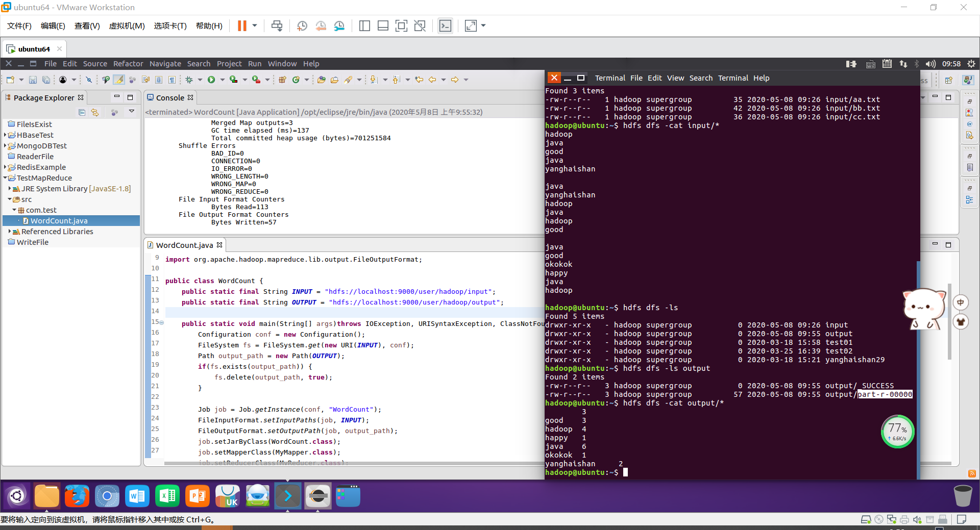Run the program with green Run button
The height and width of the screenshot is (530, 980).
211,80
